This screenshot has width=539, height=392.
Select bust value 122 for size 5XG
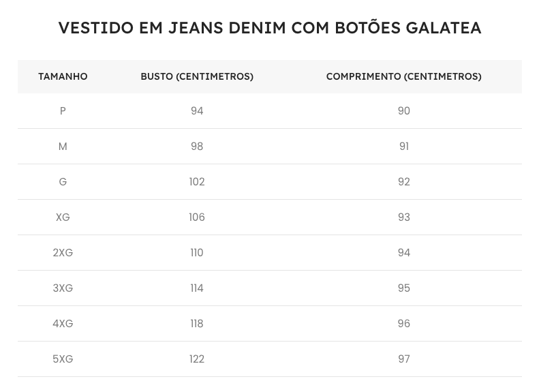coord(197,359)
